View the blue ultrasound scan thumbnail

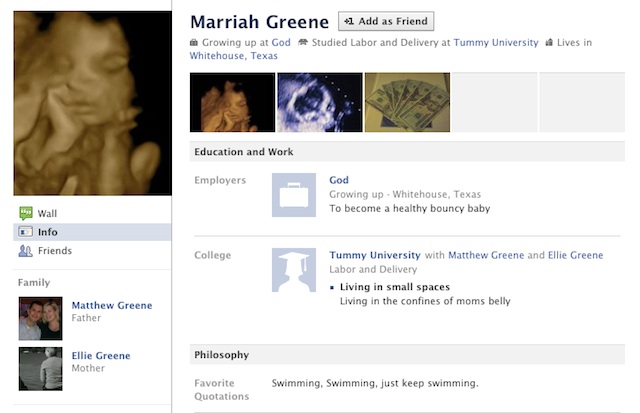[x=319, y=103]
